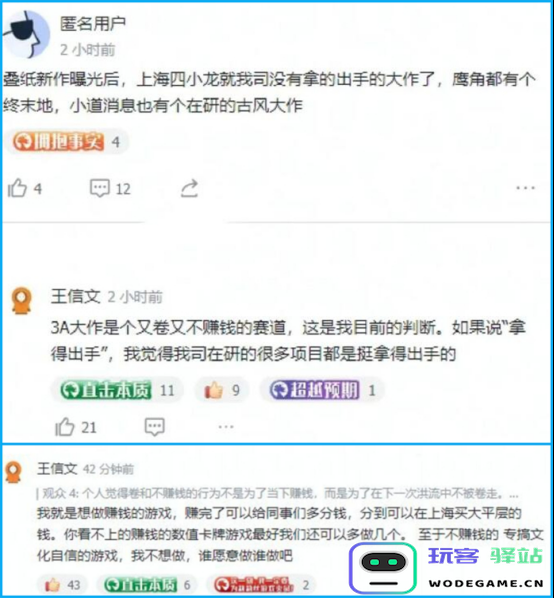
Task: Click 王信文's avatar in the first reply
Action: [x=21, y=301]
